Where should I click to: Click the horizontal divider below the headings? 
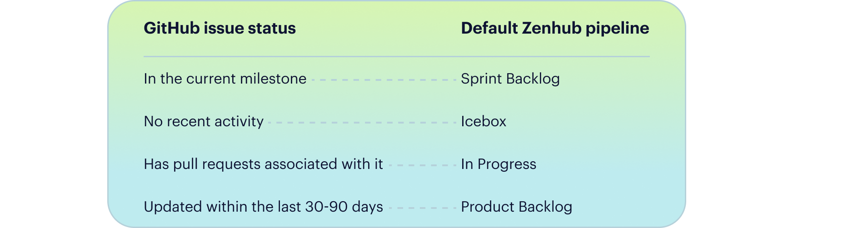tap(396, 57)
